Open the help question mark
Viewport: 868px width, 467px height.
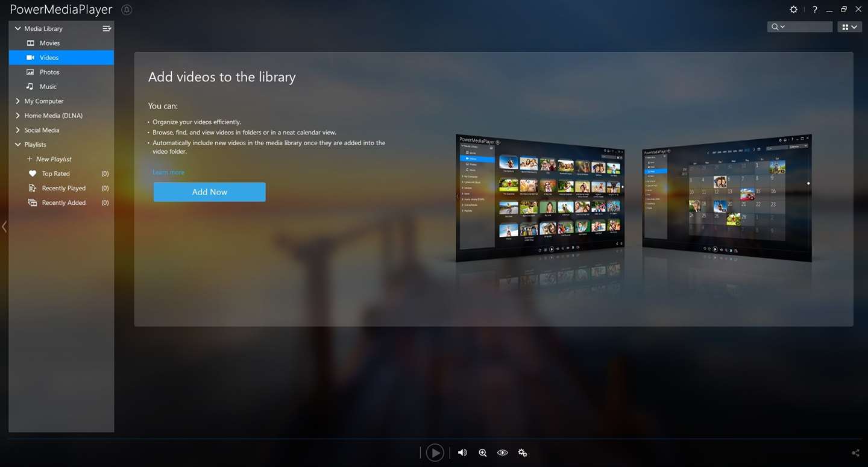tap(815, 10)
